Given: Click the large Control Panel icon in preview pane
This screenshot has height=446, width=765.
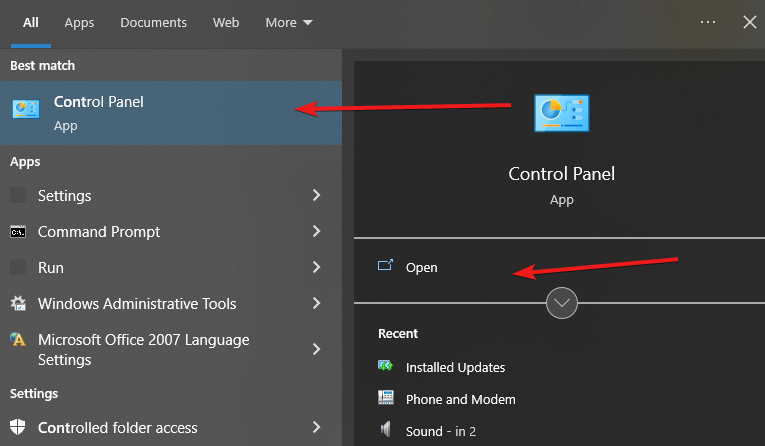Looking at the screenshot, I should coord(561,114).
